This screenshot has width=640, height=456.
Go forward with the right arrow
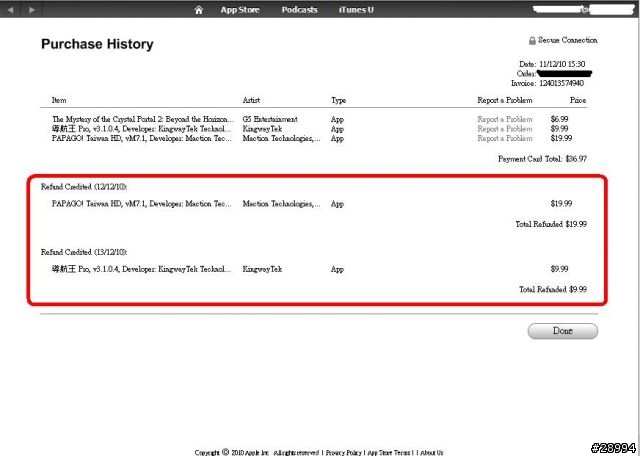[32, 9]
